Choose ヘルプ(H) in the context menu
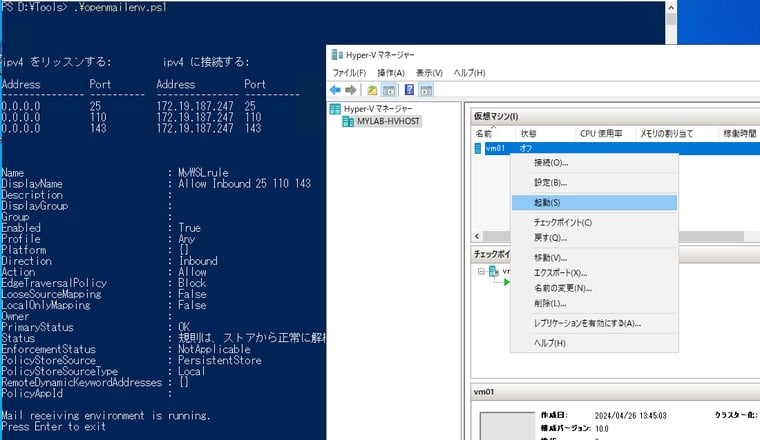The width and height of the screenshot is (760, 440). (594, 343)
